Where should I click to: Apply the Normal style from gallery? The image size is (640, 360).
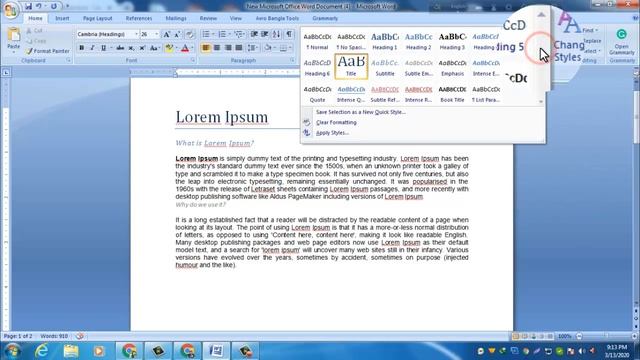317,41
